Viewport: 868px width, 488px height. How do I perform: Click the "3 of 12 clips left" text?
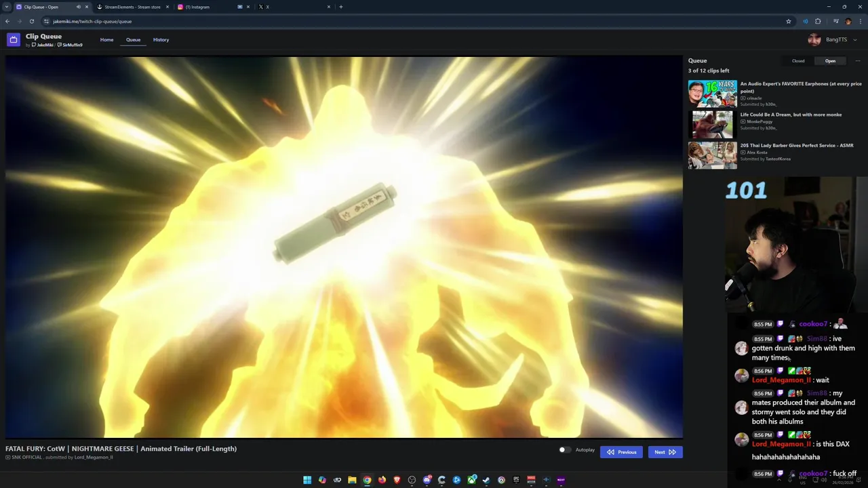(709, 70)
